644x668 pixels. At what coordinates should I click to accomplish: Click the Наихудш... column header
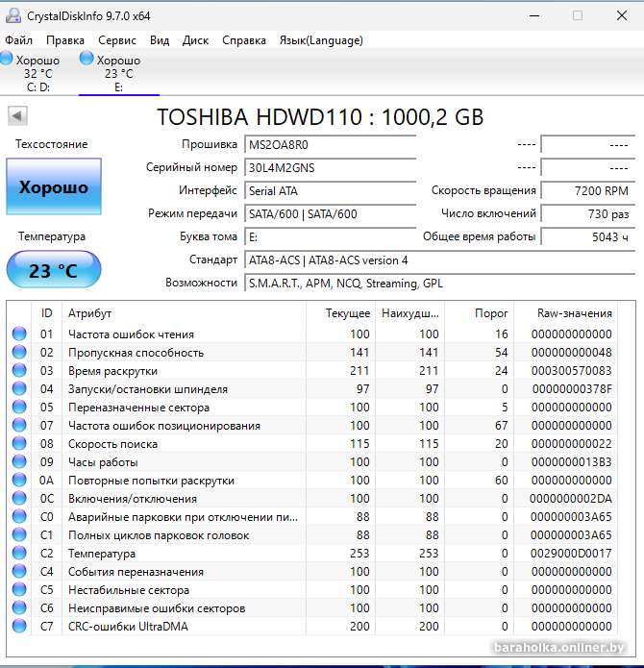[410, 313]
